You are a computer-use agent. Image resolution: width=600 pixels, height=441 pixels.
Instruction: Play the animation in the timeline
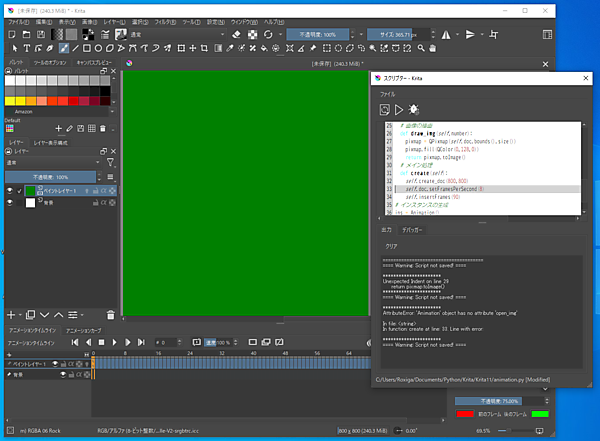(x=114, y=342)
